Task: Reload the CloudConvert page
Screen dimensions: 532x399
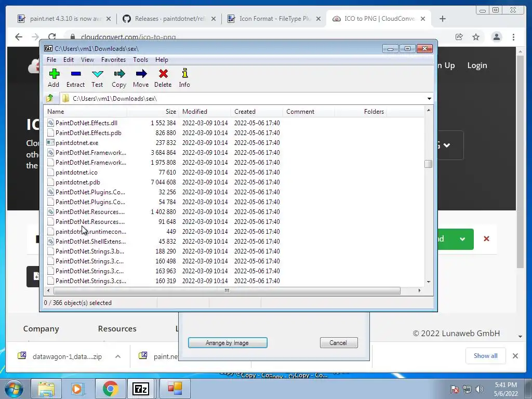Action: point(52,37)
